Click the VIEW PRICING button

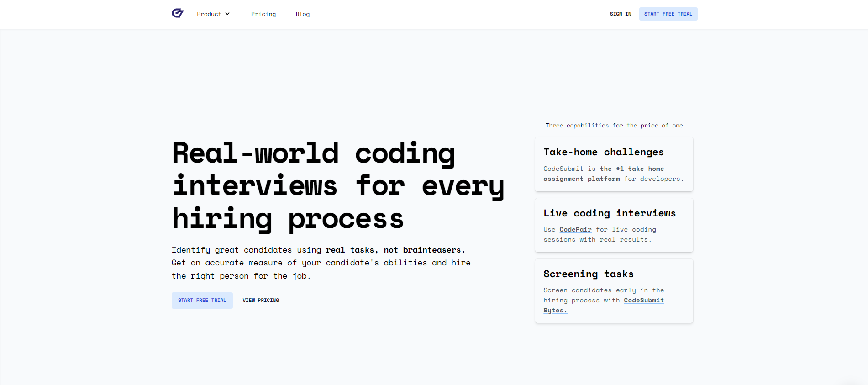[x=260, y=301]
